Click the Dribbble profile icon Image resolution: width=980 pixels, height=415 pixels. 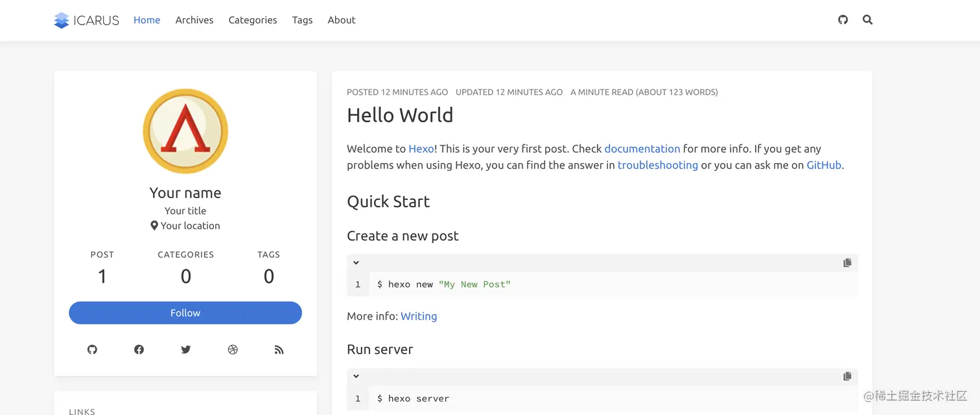point(233,350)
